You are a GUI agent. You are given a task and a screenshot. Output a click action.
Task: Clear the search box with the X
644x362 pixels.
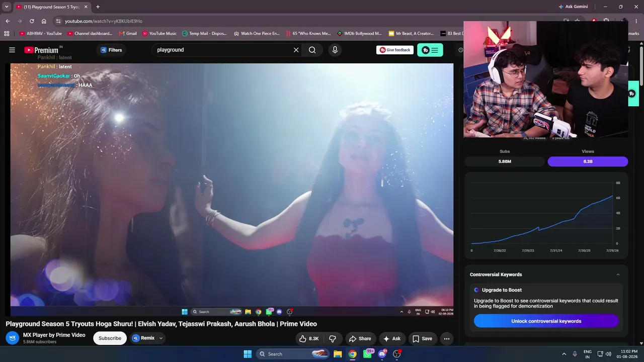tap(296, 50)
